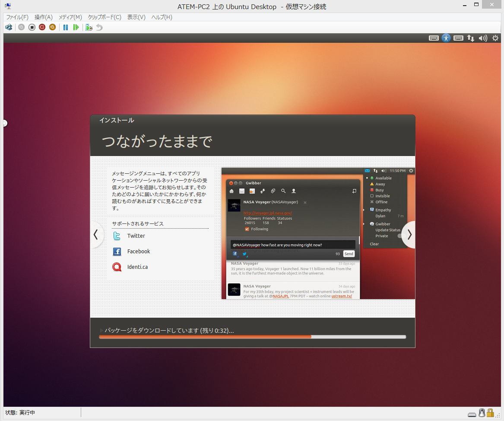Select the Identi.ca service label
Viewport: 504px width, 421px height.
click(x=138, y=267)
